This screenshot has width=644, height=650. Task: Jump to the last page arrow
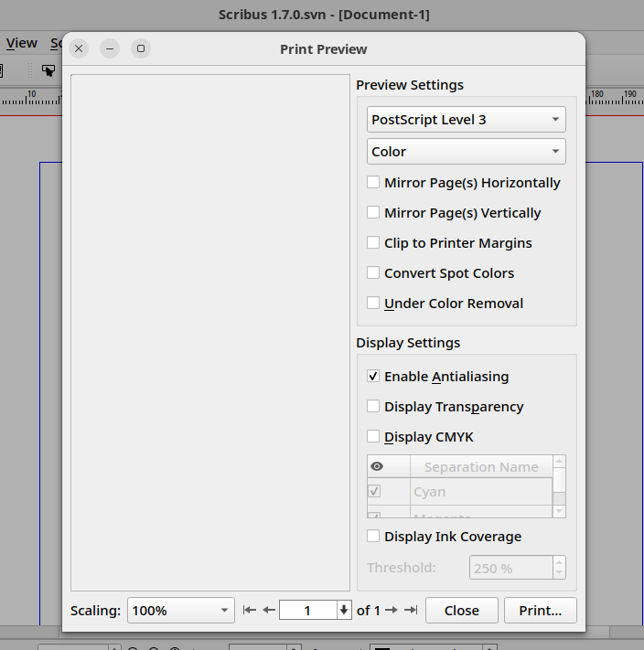411,610
